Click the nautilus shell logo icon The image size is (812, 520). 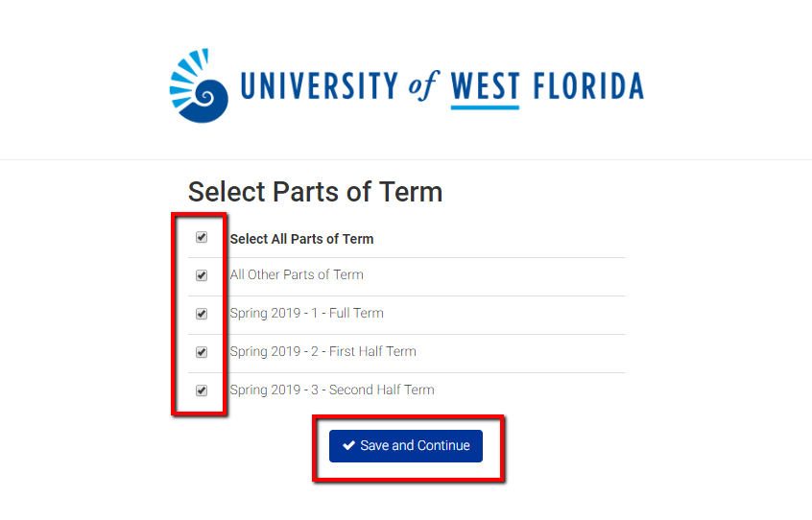tap(199, 83)
